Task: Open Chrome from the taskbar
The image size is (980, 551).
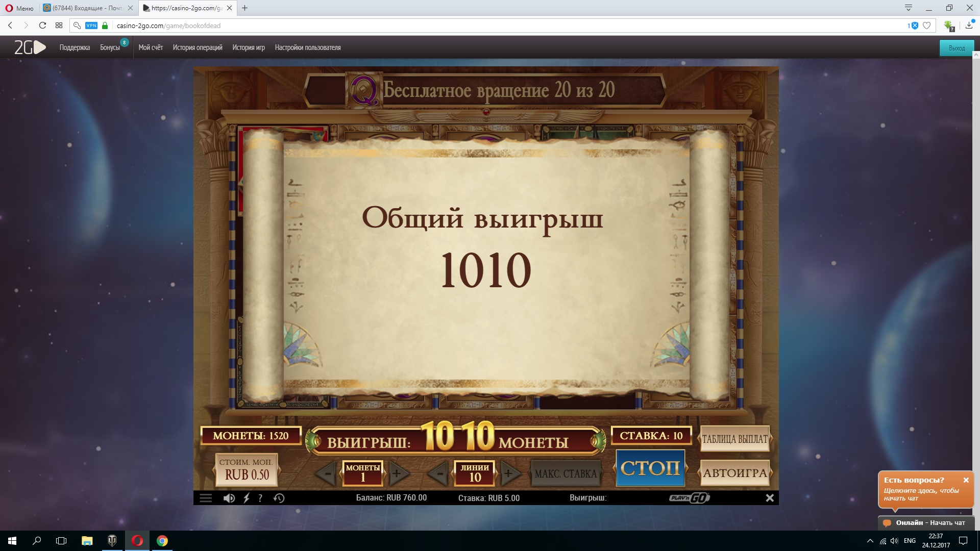Action: pos(162,541)
